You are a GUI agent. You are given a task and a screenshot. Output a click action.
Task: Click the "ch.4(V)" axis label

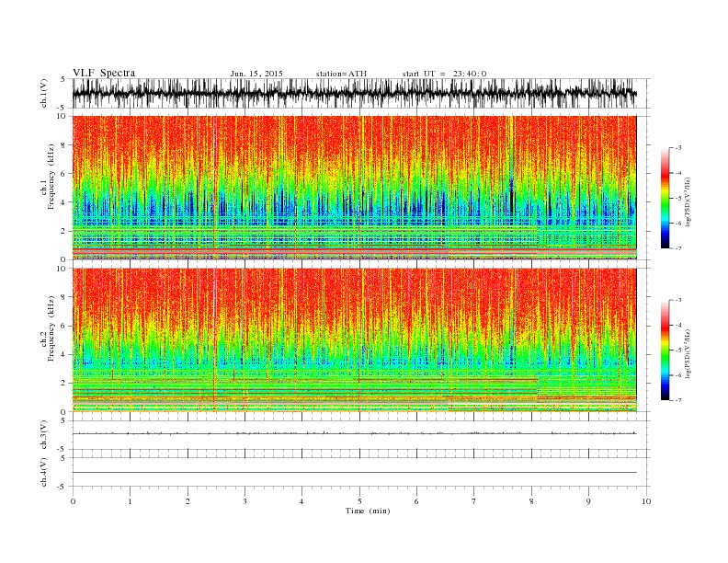(x=44, y=472)
